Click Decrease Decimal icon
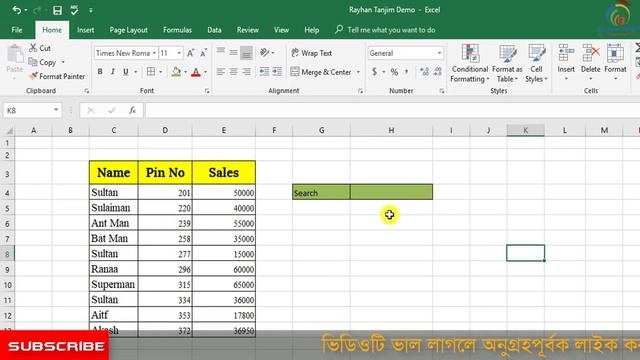Image resolution: width=640 pixels, height=360 pixels. click(438, 72)
